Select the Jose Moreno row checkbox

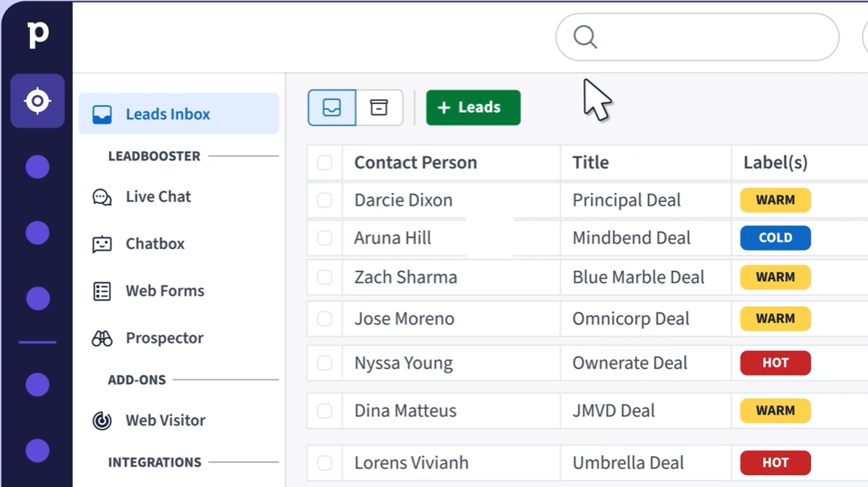[x=324, y=318]
